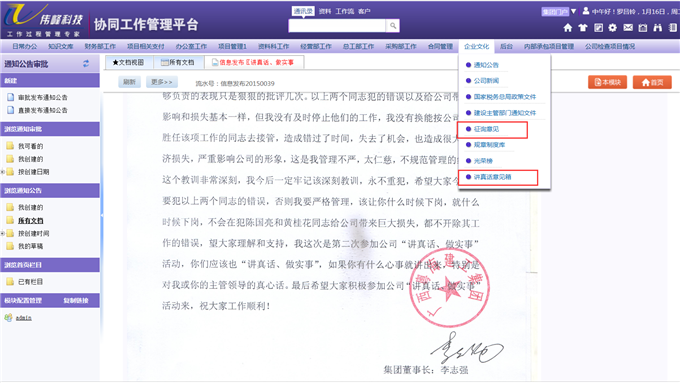Open 项目相关支付 menu
Viewport: 680px width, 383px height.
pyautogui.click(x=146, y=46)
